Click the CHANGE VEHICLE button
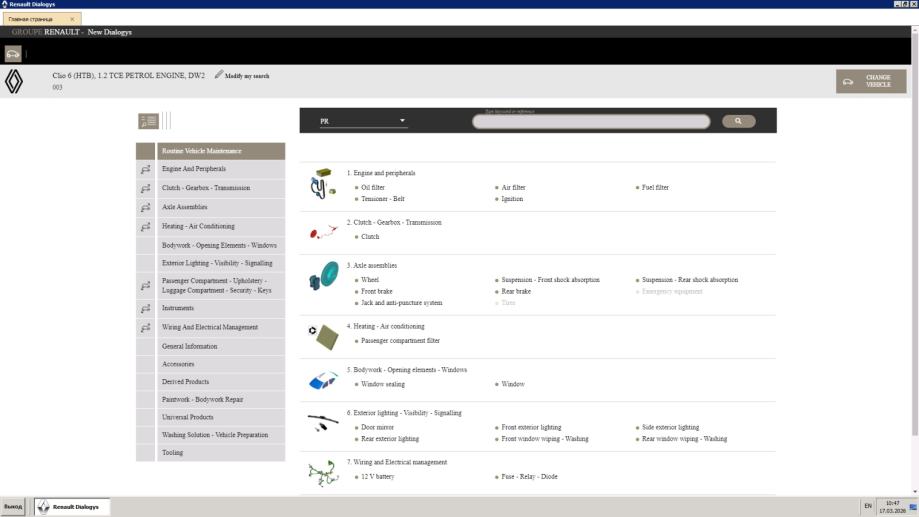This screenshot has height=517, width=919. coord(871,81)
